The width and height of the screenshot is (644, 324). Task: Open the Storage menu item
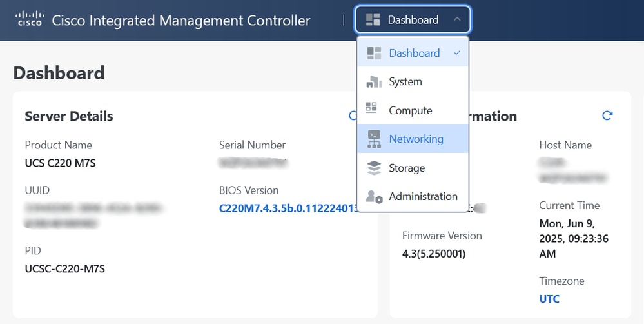point(413,168)
